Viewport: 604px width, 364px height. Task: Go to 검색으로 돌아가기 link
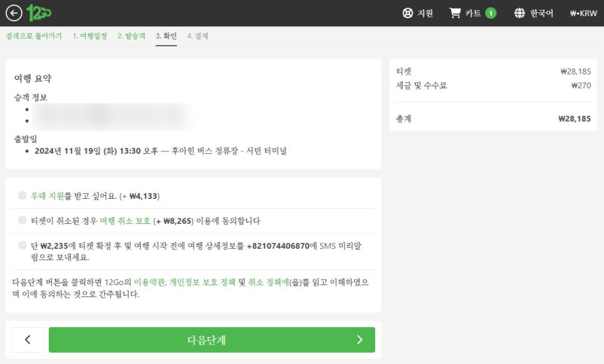tap(34, 36)
